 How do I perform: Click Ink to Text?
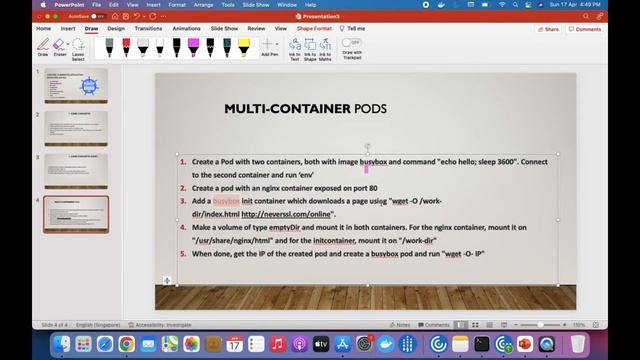click(x=295, y=49)
